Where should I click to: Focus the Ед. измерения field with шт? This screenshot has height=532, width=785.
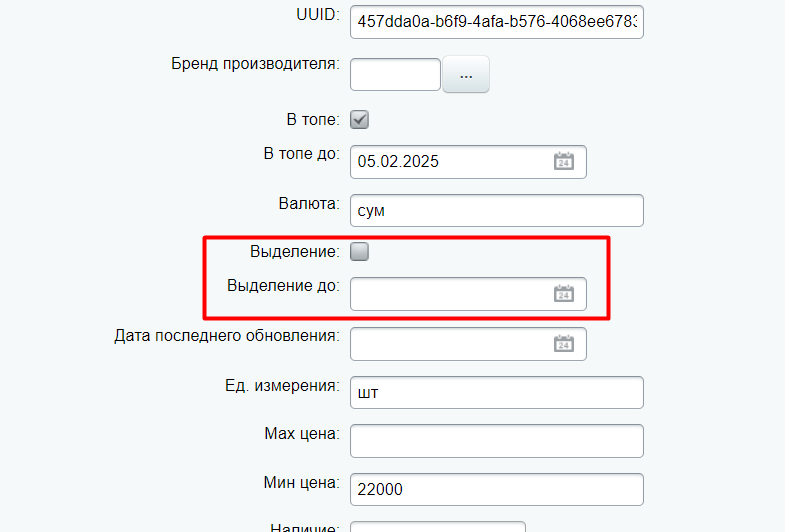click(497, 392)
